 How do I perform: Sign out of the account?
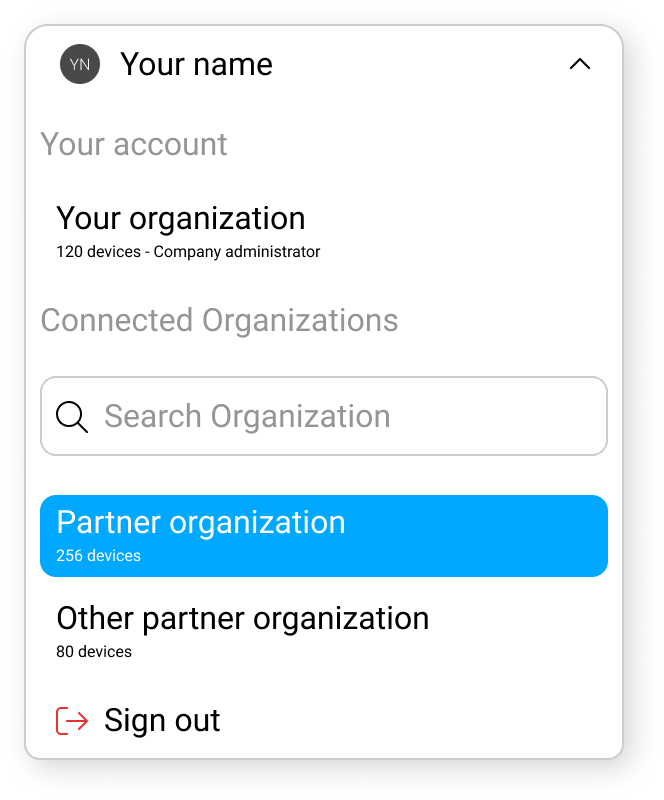(x=161, y=720)
